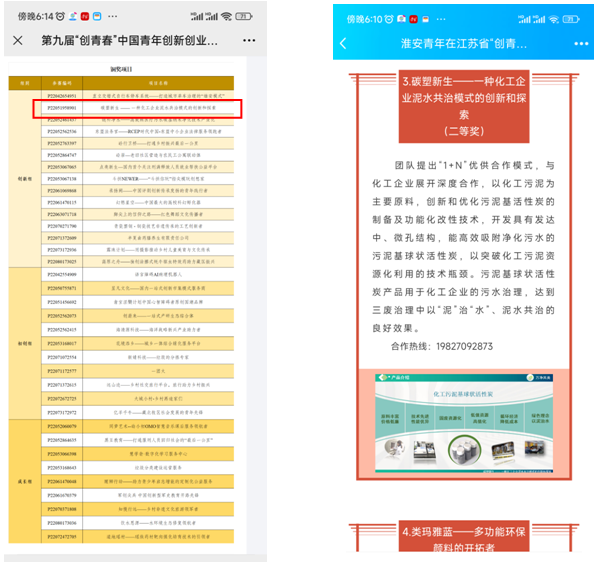Viewport: 595px width, 562px height.
Task: Tap the alarm icon in right status bar
Action: (389, 19)
